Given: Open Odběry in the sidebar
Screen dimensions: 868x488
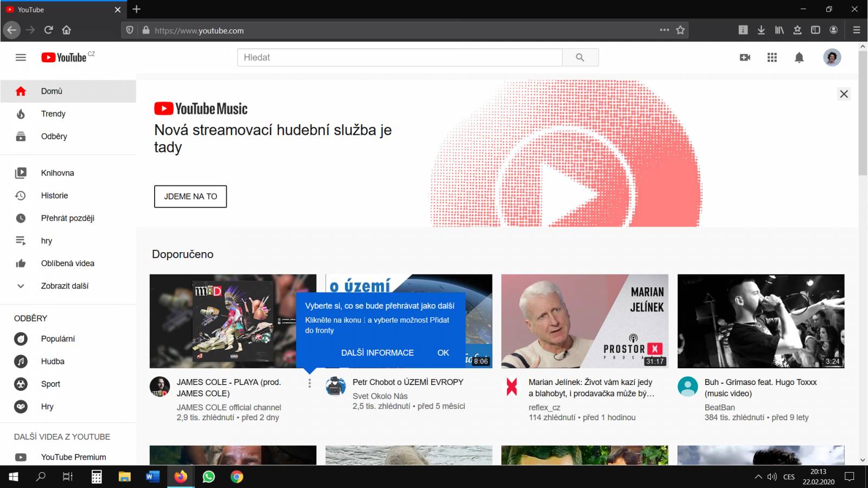Looking at the screenshot, I should 68,137.
